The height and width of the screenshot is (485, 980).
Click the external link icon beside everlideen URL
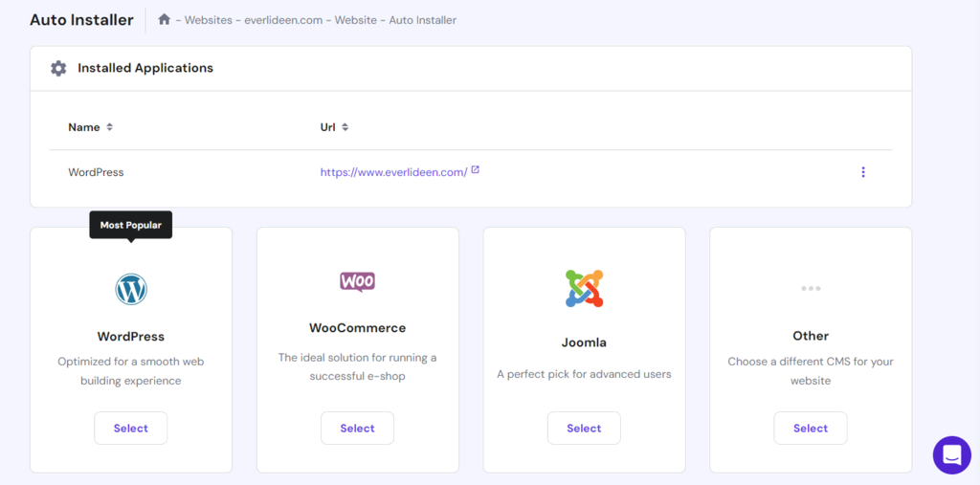pyautogui.click(x=476, y=169)
